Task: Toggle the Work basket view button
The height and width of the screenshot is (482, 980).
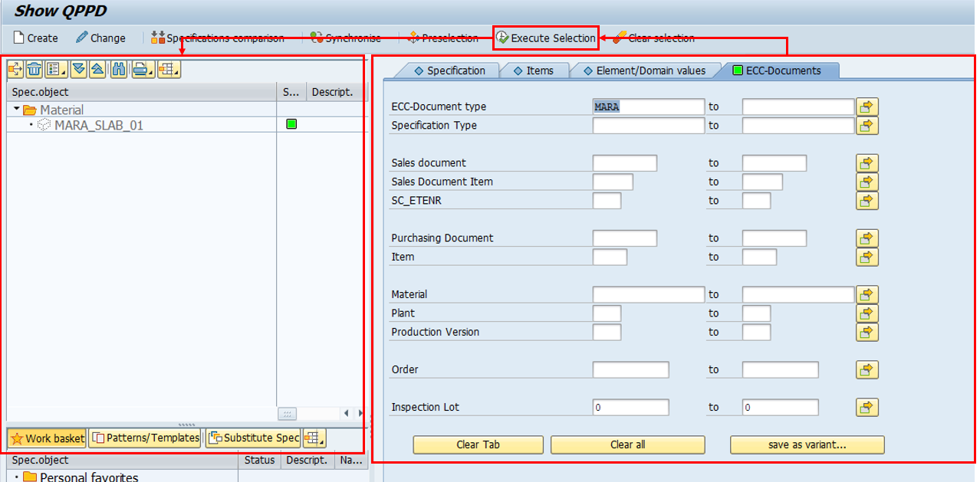Action: pos(47,438)
